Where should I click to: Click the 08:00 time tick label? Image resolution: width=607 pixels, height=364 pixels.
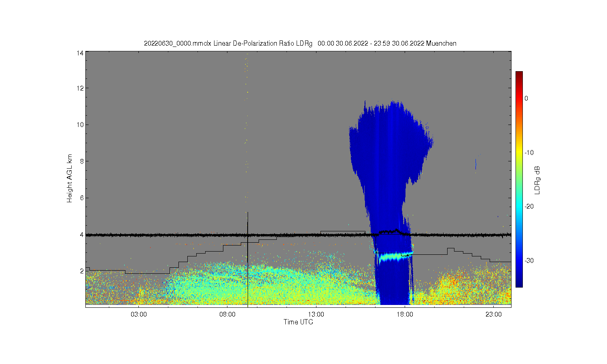(x=227, y=314)
